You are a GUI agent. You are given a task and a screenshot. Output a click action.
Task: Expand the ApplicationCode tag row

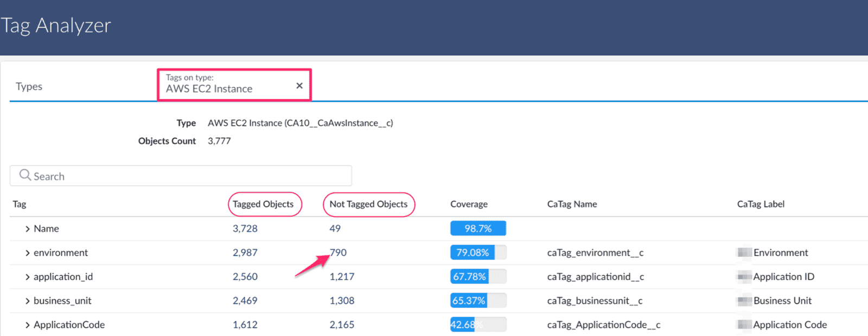click(27, 325)
